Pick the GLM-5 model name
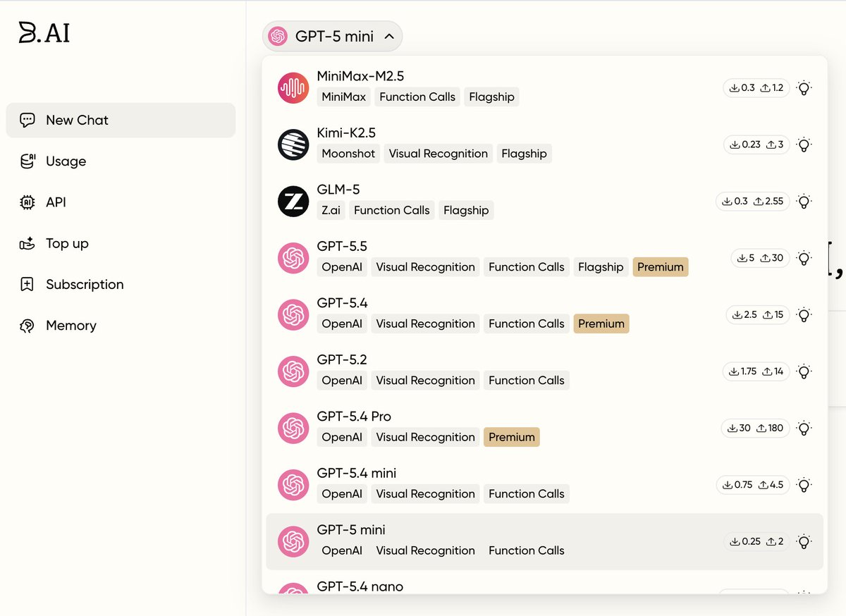This screenshot has height=616, width=846. [x=338, y=190]
